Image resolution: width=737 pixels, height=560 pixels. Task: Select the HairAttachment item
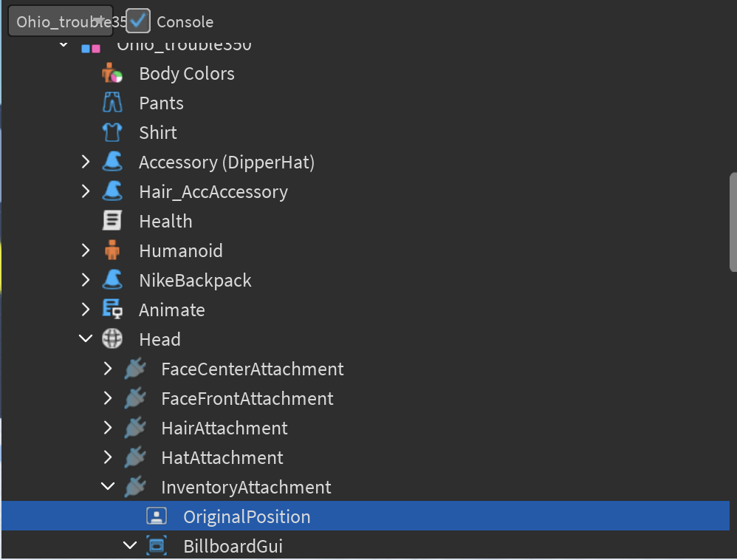click(224, 428)
